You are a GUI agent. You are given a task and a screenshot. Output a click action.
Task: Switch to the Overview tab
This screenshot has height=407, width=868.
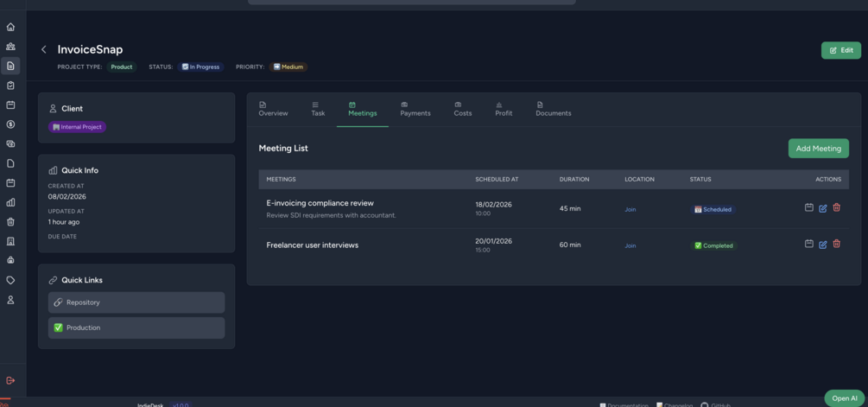coord(274,109)
